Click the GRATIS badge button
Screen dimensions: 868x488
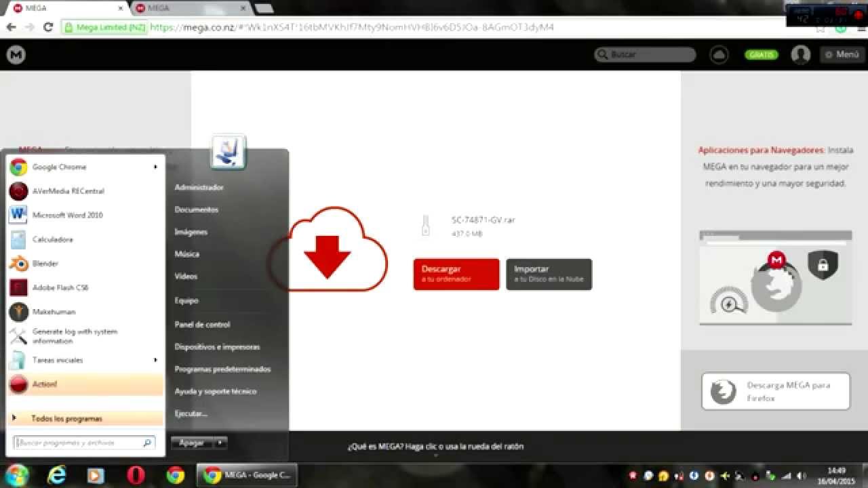pos(762,55)
